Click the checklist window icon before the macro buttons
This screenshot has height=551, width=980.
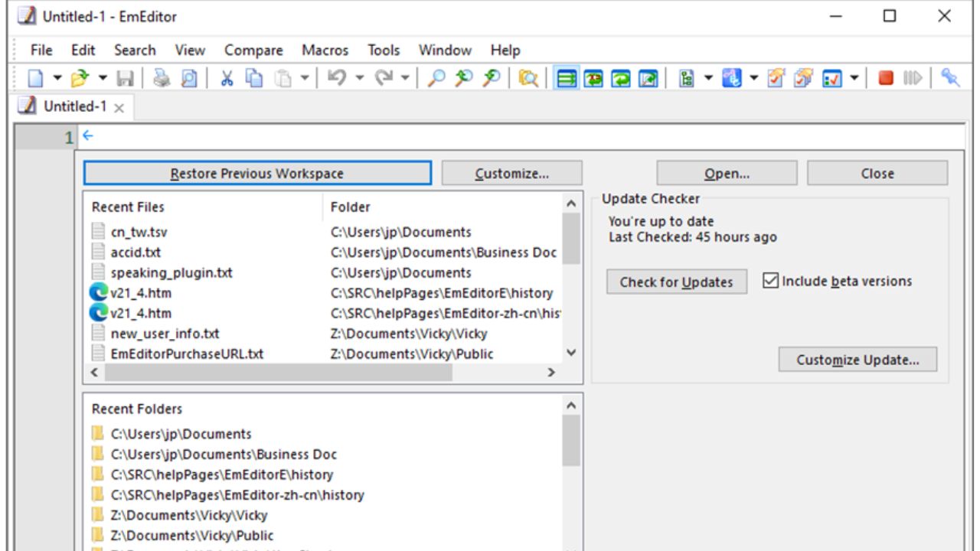(832, 78)
